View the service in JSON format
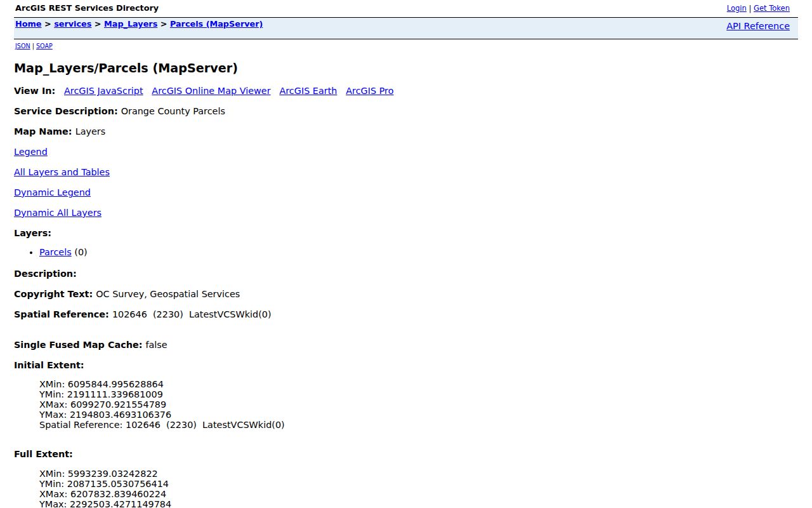812x508 pixels. click(22, 46)
